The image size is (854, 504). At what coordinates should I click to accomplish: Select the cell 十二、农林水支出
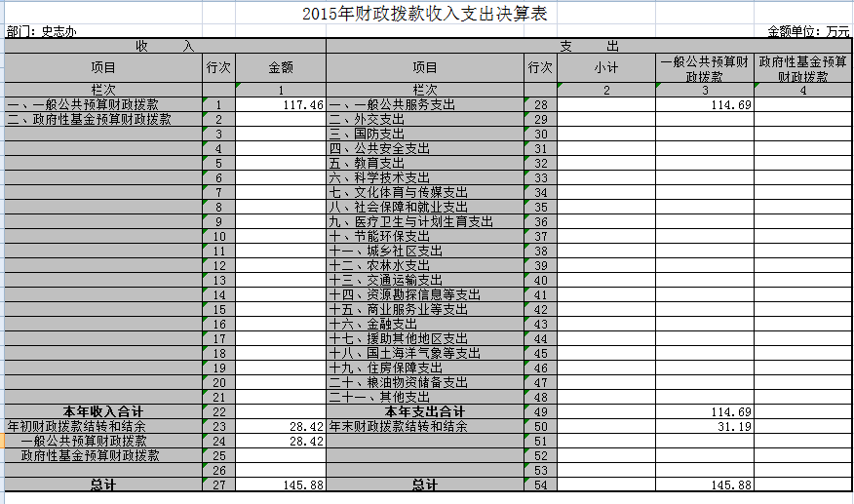[x=425, y=266]
